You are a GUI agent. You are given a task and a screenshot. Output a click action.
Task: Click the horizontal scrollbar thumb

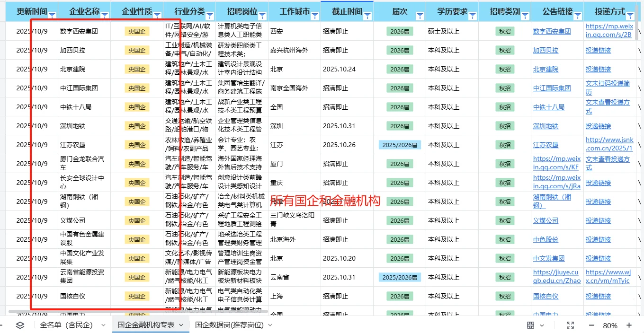point(138,312)
